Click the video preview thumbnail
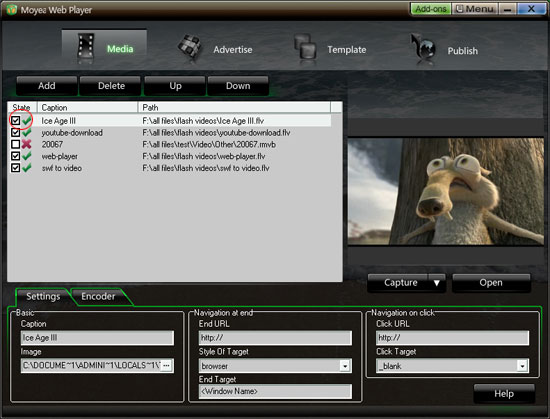 pos(445,191)
